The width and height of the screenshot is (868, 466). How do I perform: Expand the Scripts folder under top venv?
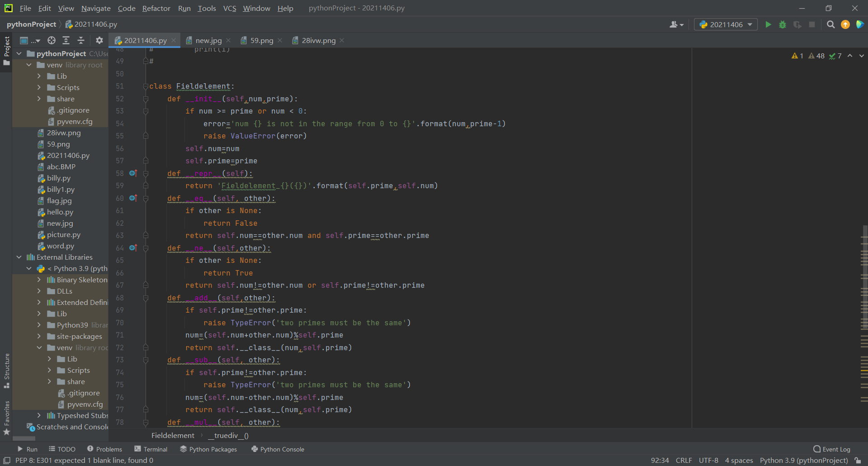pos(39,87)
